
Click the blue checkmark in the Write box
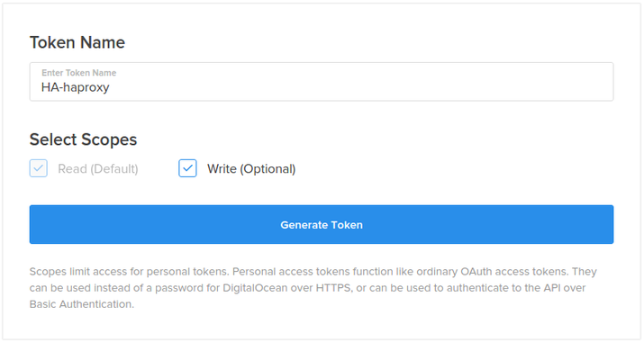[187, 168]
